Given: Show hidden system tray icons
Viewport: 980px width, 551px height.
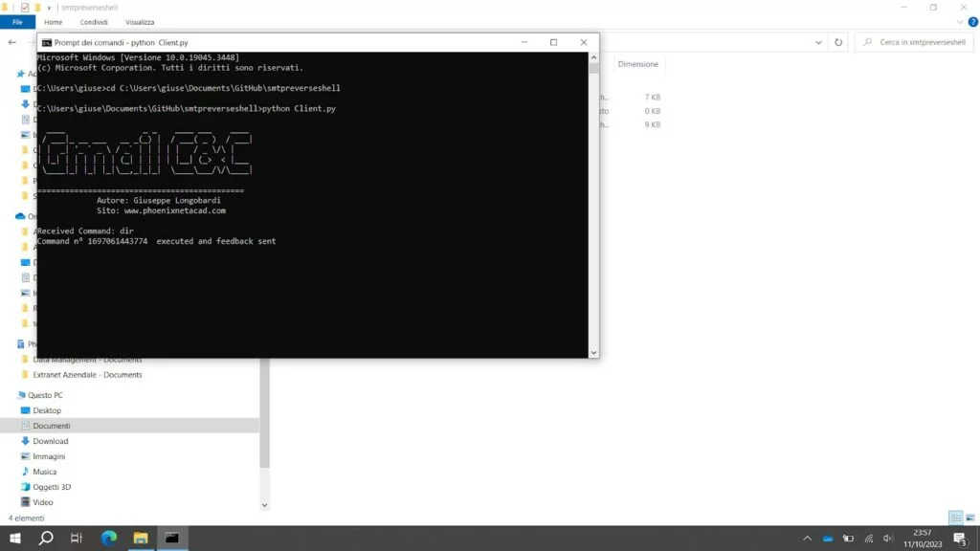Looking at the screenshot, I should click(x=807, y=539).
